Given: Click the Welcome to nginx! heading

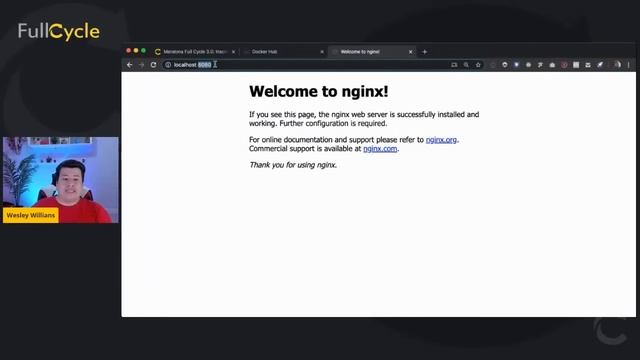Looking at the screenshot, I should [x=319, y=91].
